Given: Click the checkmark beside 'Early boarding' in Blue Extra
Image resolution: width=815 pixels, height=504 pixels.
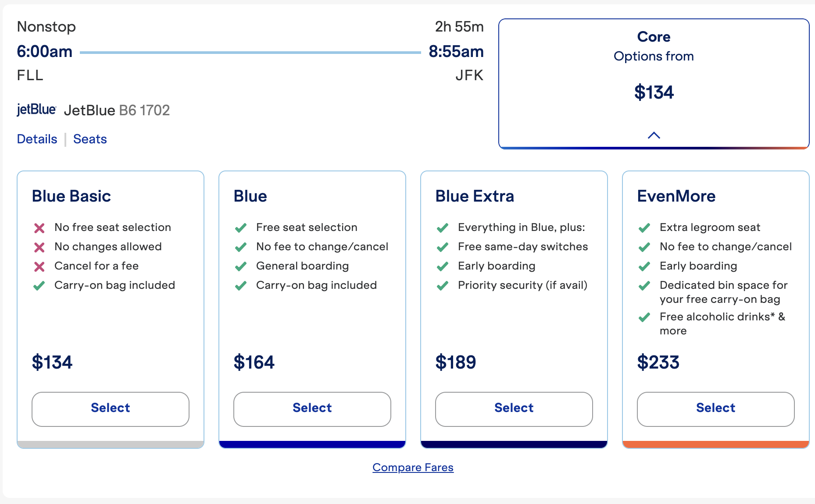Looking at the screenshot, I should click(x=443, y=266).
